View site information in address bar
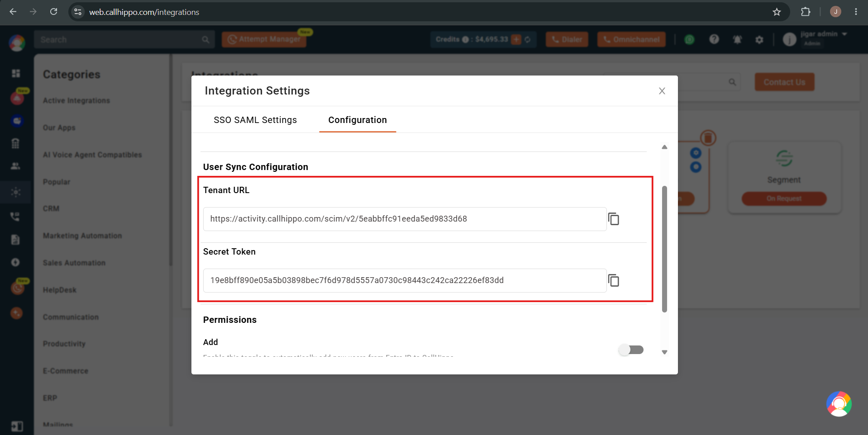The width and height of the screenshot is (868, 435). click(78, 12)
